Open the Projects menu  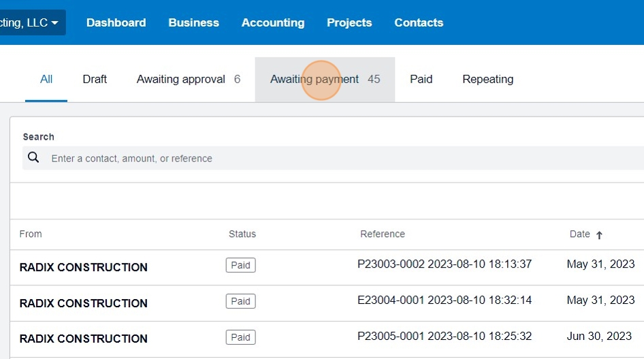[349, 22]
